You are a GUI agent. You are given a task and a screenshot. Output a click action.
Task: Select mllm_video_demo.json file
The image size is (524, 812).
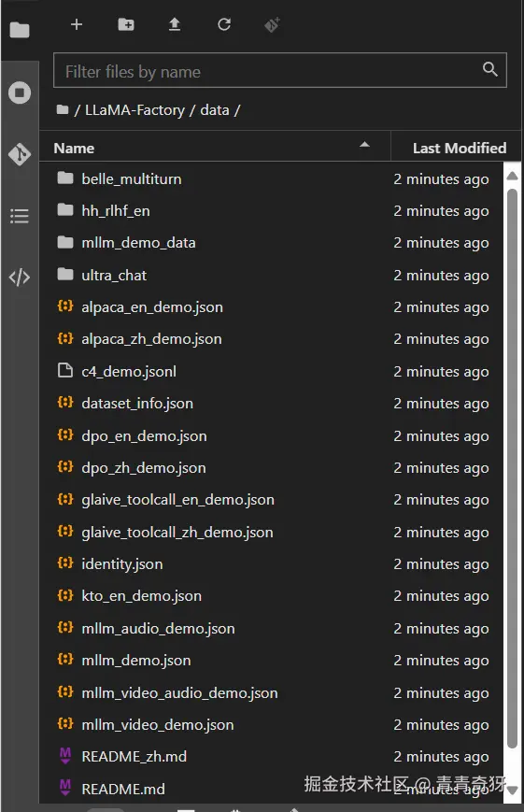point(271,725)
